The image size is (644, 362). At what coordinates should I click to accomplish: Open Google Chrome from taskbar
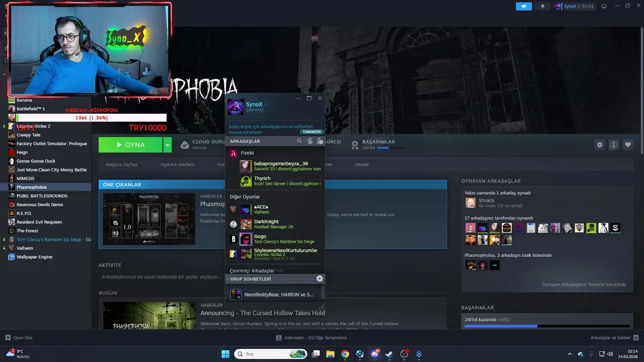tap(345, 354)
